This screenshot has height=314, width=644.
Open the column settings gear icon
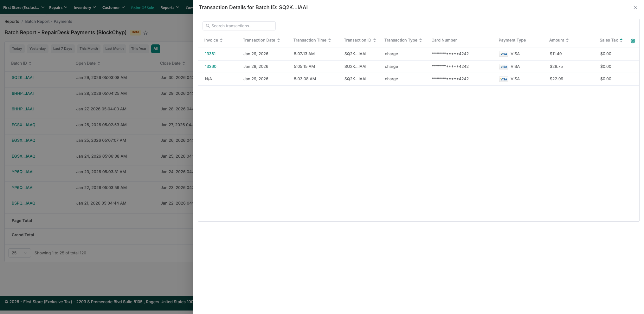coord(633,41)
